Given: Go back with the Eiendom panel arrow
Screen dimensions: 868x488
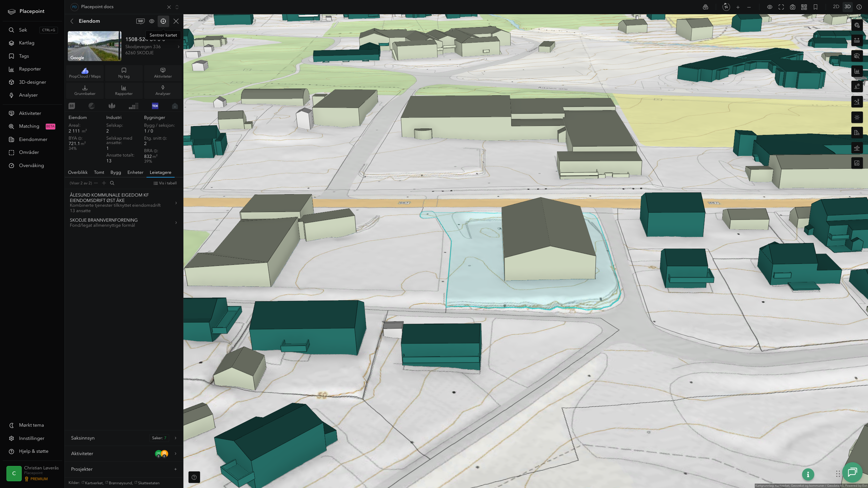Looking at the screenshot, I should 72,21.
